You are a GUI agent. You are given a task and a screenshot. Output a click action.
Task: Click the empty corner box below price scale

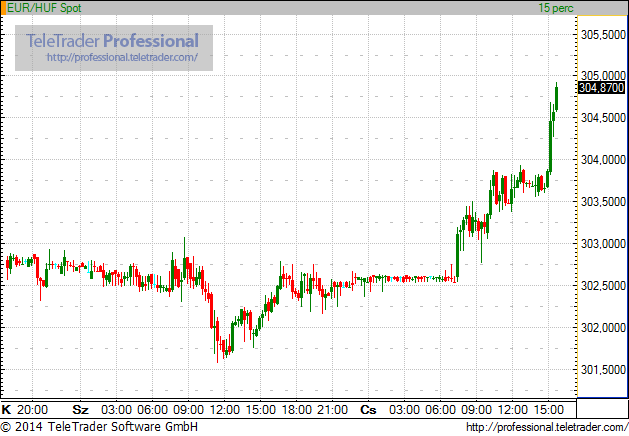coord(603,409)
